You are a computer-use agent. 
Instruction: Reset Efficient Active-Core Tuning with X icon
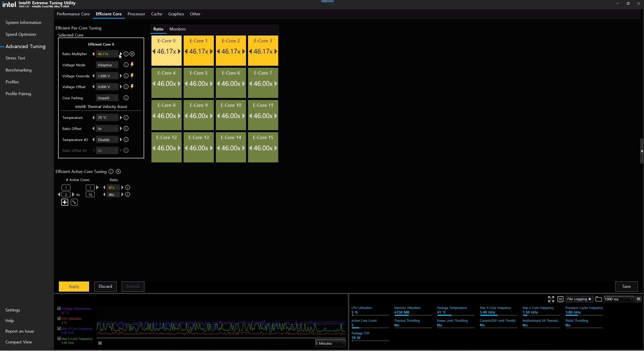pyautogui.click(x=118, y=171)
